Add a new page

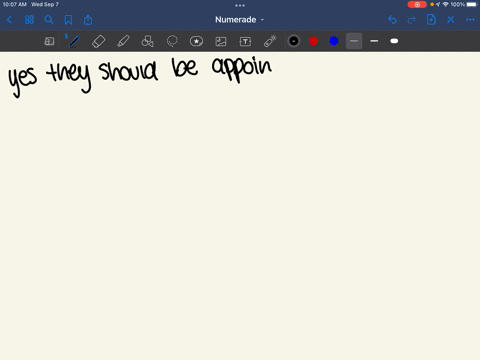(x=431, y=20)
